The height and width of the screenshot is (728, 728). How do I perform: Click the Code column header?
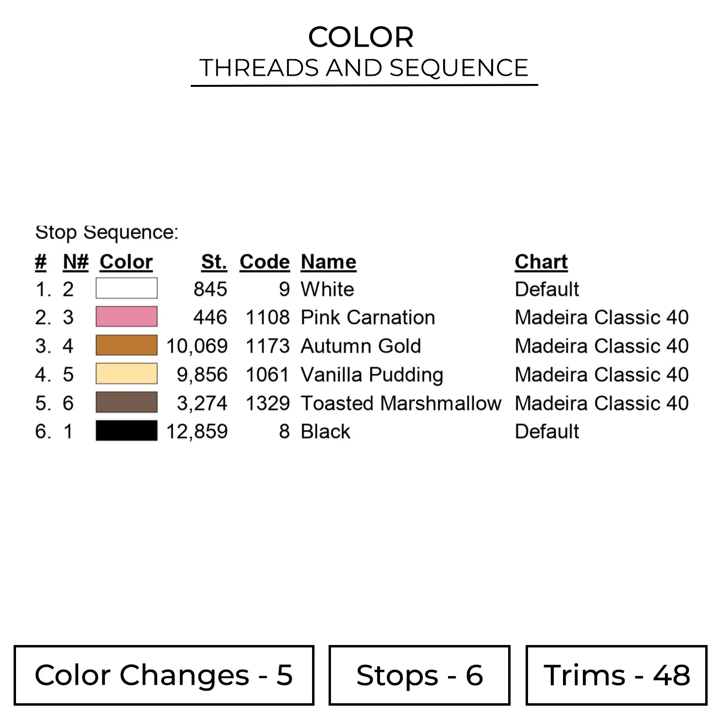(x=265, y=262)
